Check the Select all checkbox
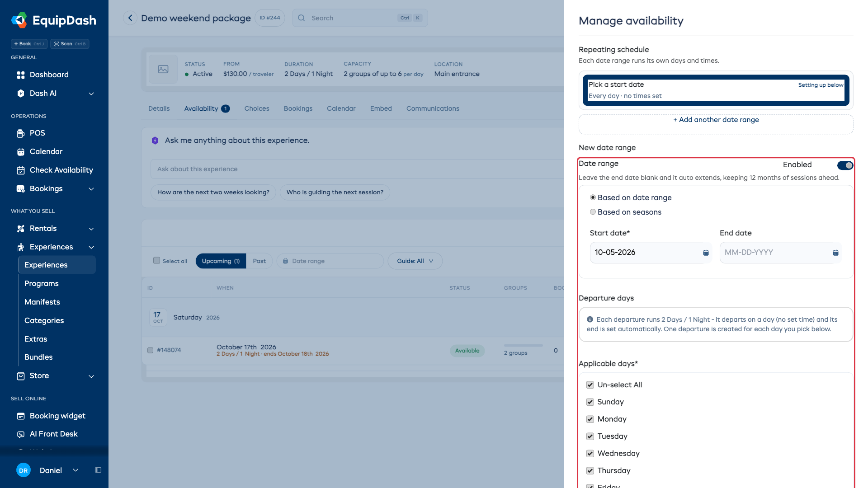 (156, 261)
